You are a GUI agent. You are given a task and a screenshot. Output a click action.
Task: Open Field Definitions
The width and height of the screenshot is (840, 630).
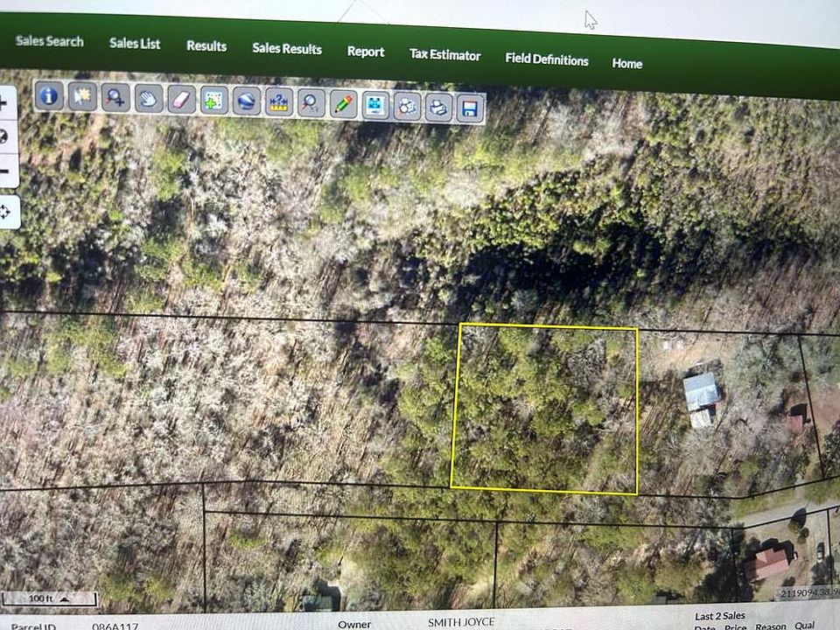click(x=546, y=59)
